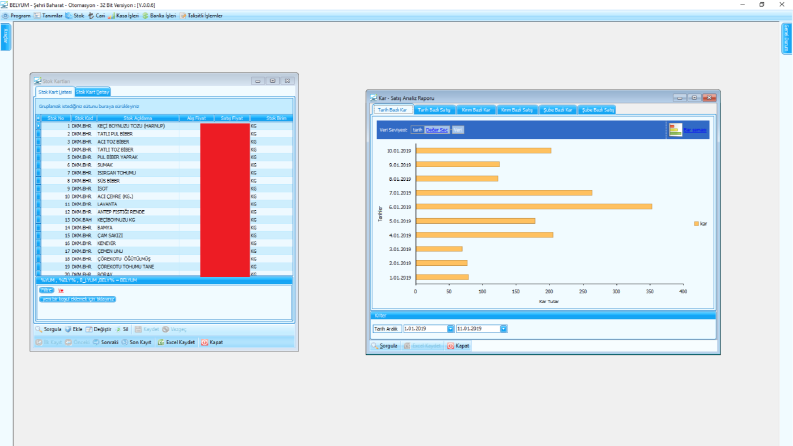793x446 pixels.
Task: Click the red Ve filter operator
Action: pyautogui.click(x=61, y=291)
